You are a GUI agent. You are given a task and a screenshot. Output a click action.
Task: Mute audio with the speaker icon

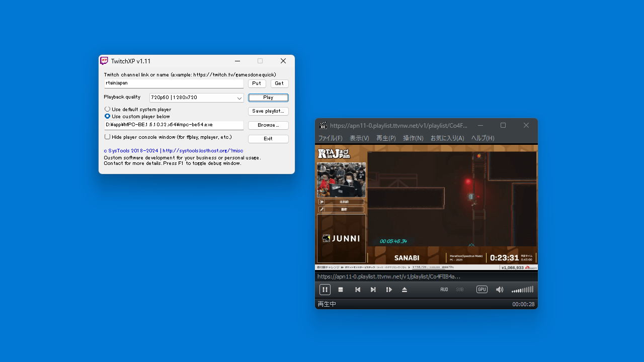pos(500,290)
